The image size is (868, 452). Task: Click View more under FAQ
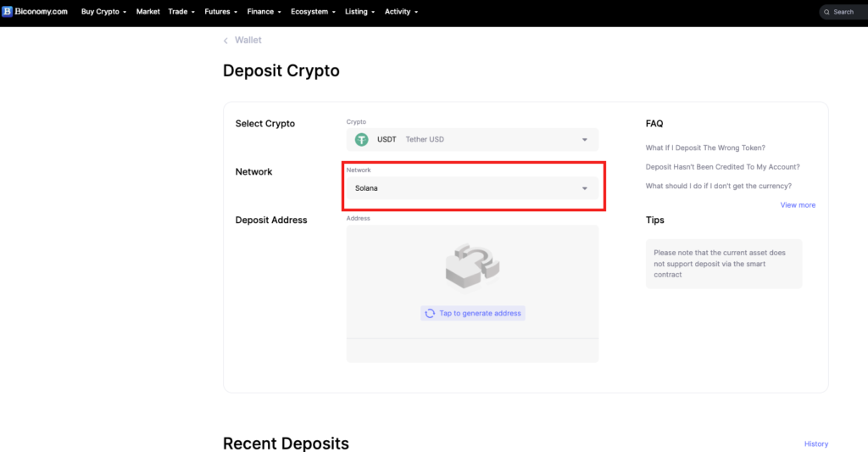(798, 205)
